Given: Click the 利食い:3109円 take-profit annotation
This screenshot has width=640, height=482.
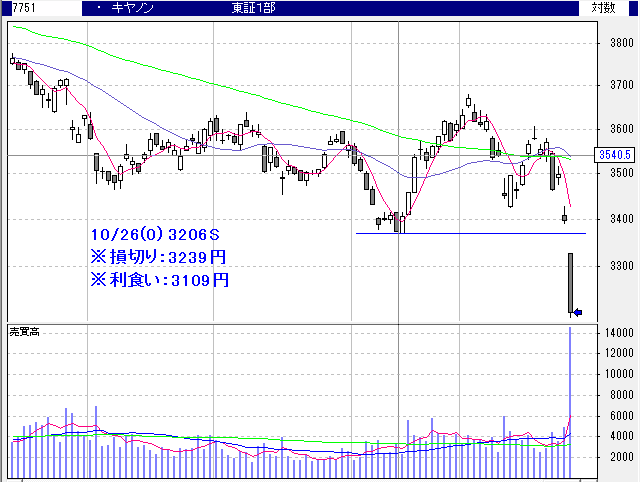Looking at the screenshot, I should pyautogui.click(x=158, y=280).
